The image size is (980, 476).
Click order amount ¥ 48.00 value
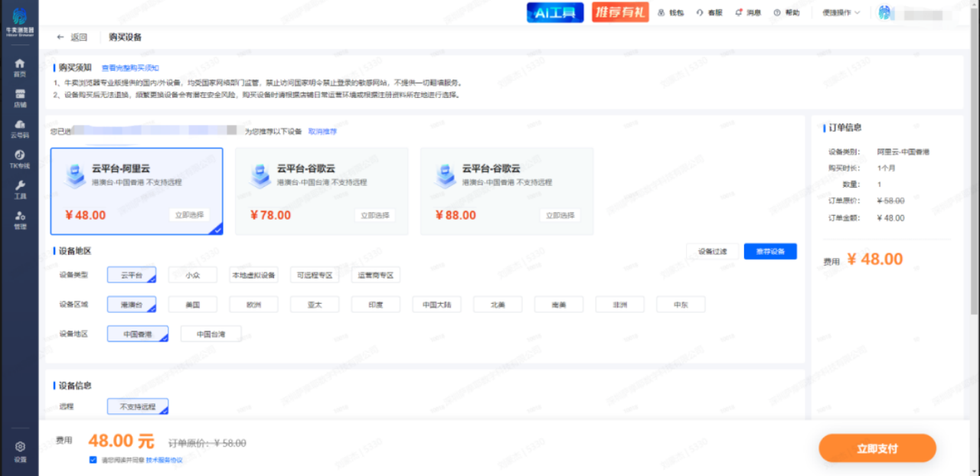(891, 218)
